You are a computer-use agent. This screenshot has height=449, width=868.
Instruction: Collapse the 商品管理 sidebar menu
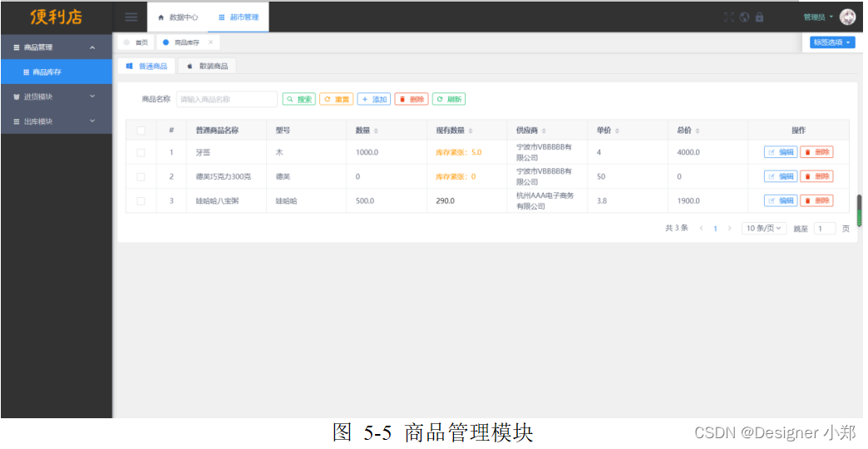click(57, 47)
